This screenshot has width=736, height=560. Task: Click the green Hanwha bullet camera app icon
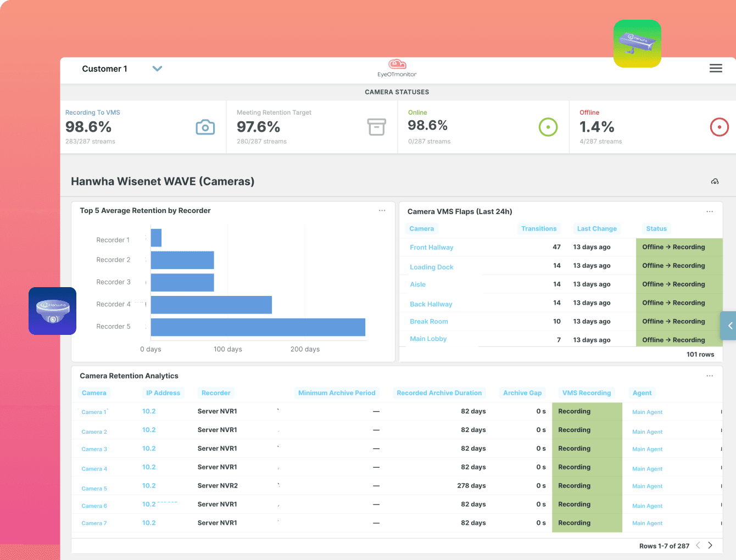point(637,44)
